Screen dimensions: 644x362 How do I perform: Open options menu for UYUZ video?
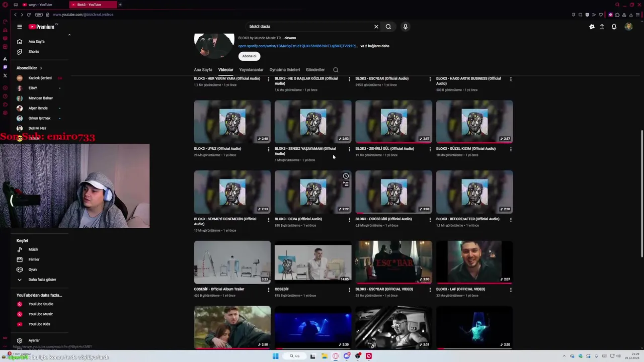click(268, 149)
